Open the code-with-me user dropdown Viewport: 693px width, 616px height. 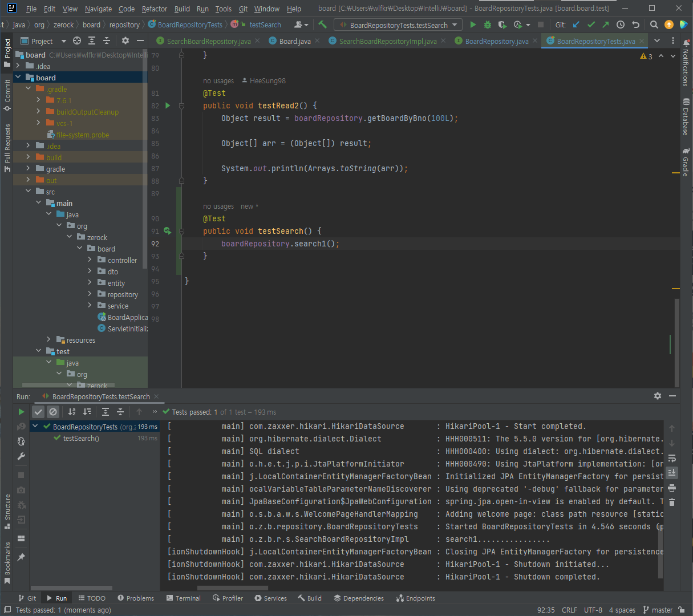click(x=301, y=25)
